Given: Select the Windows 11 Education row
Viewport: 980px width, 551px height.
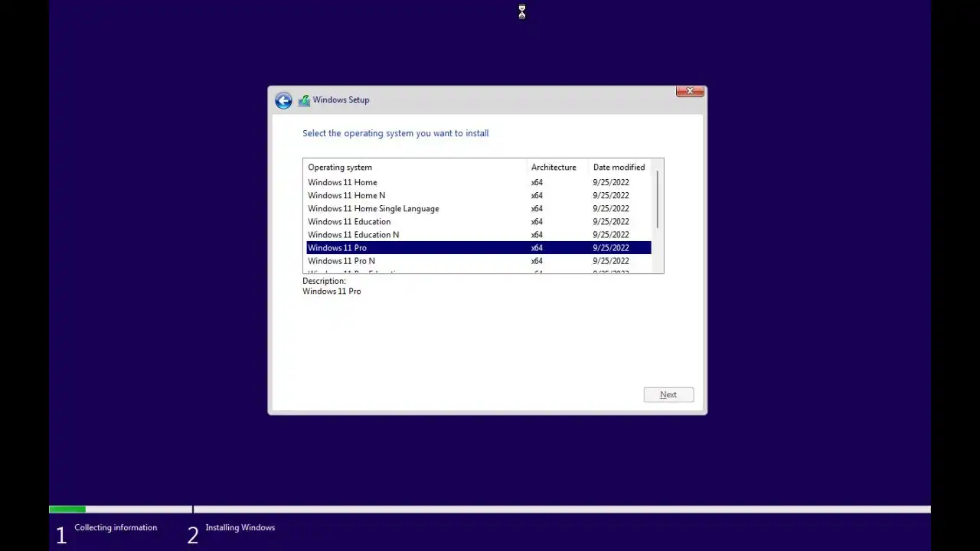Looking at the screenshot, I should [x=479, y=221].
